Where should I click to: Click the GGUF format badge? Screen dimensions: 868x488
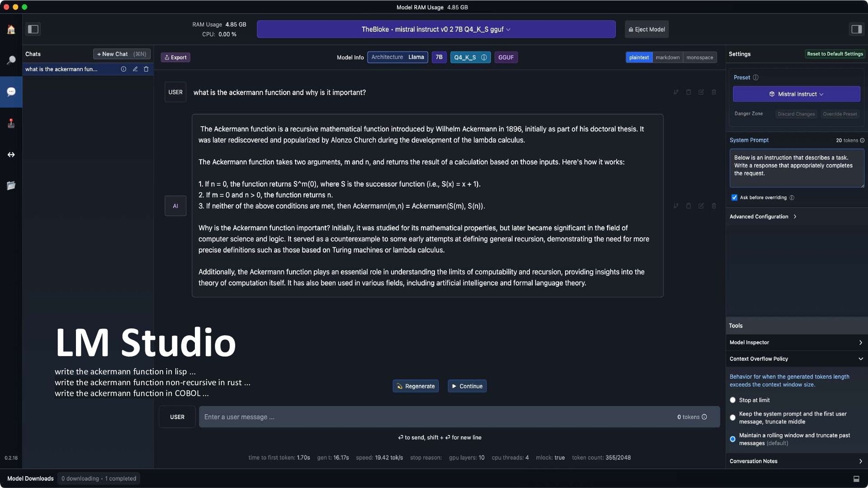506,57
